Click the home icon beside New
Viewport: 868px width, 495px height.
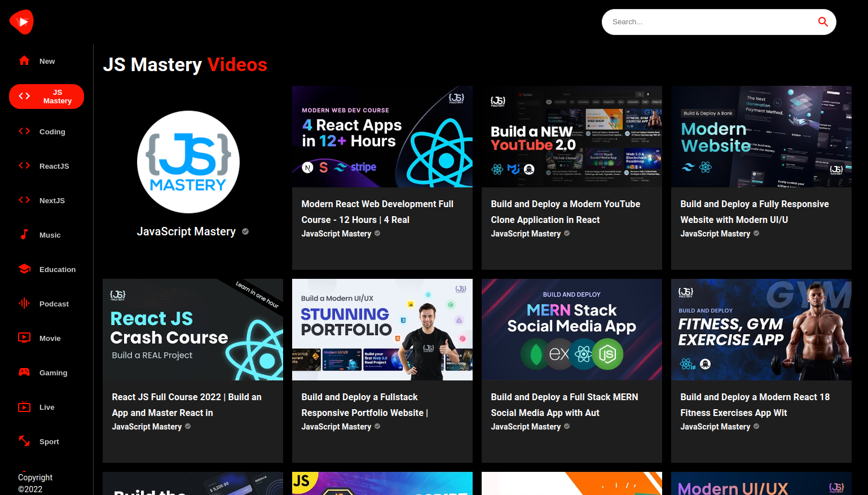(x=24, y=60)
